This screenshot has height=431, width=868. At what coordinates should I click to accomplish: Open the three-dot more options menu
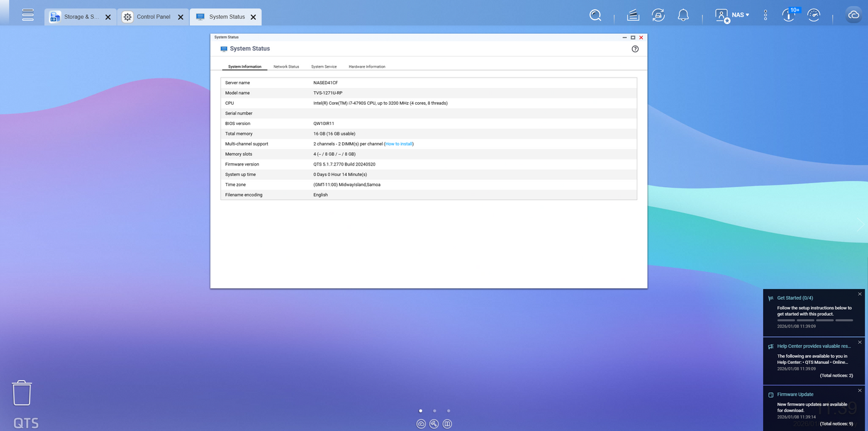(x=765, y=15)
